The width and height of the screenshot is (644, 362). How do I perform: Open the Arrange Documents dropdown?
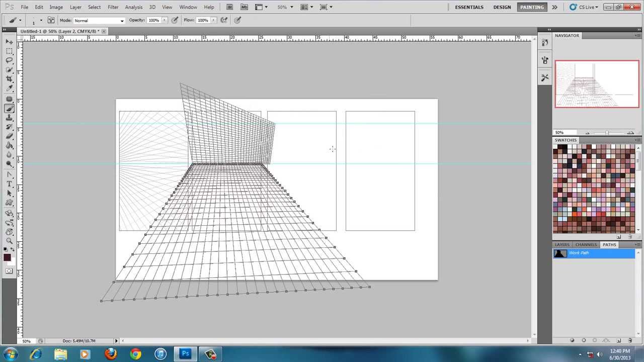(x=307, y=7)
